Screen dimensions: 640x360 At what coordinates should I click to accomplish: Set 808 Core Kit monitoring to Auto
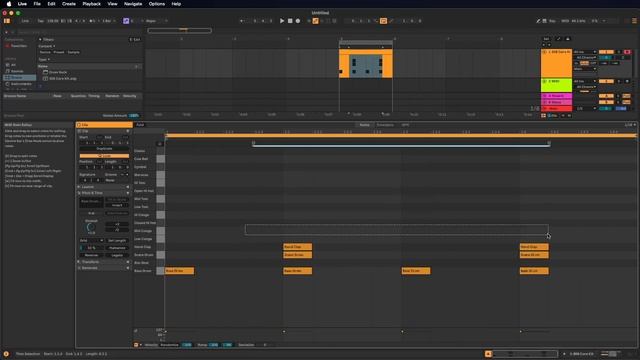coord(584,63)
